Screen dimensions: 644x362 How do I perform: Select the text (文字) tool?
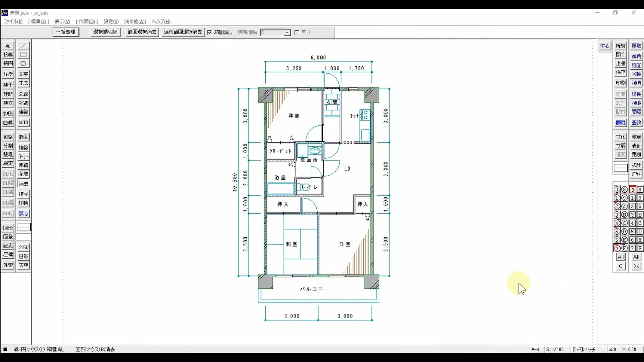click(23, 74)
